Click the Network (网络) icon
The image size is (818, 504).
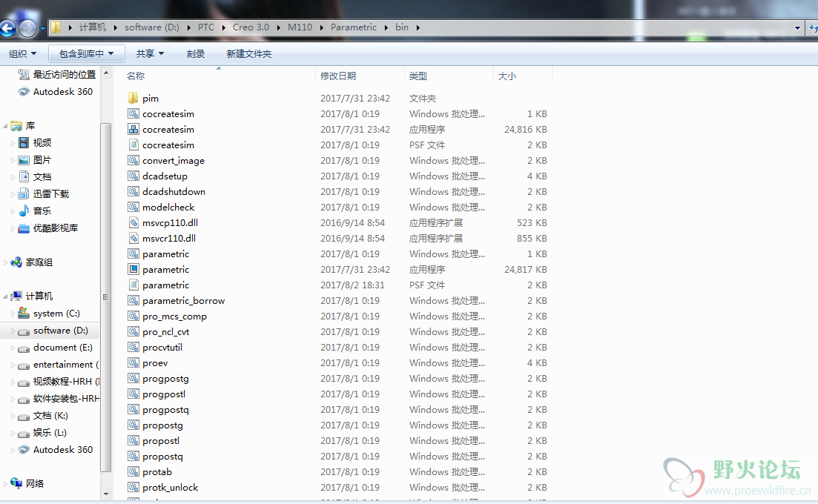coord(16,483)
